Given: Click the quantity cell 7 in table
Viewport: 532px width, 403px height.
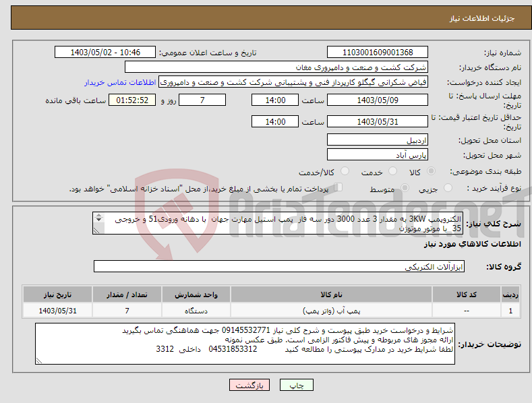Looking at the screenshot, I should pyautogui.click(x=127, y=311).
